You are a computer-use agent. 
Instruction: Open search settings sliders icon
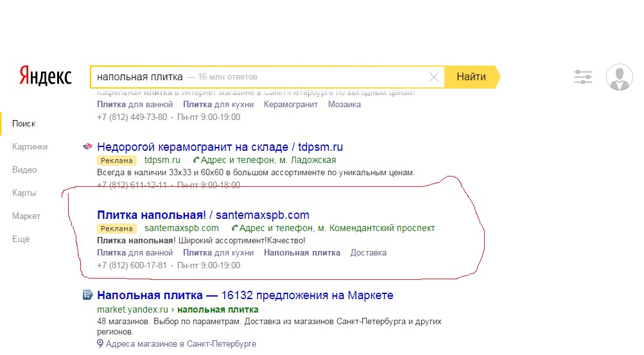583,77
